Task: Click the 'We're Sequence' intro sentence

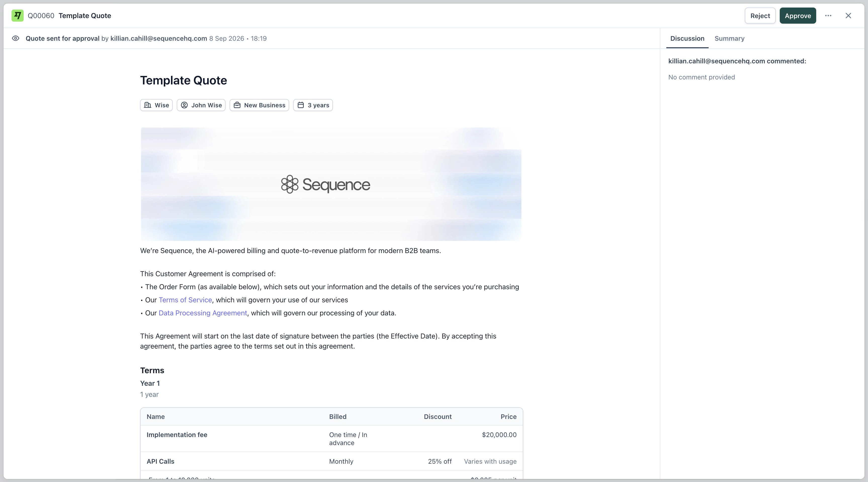Action: point(290,251)
